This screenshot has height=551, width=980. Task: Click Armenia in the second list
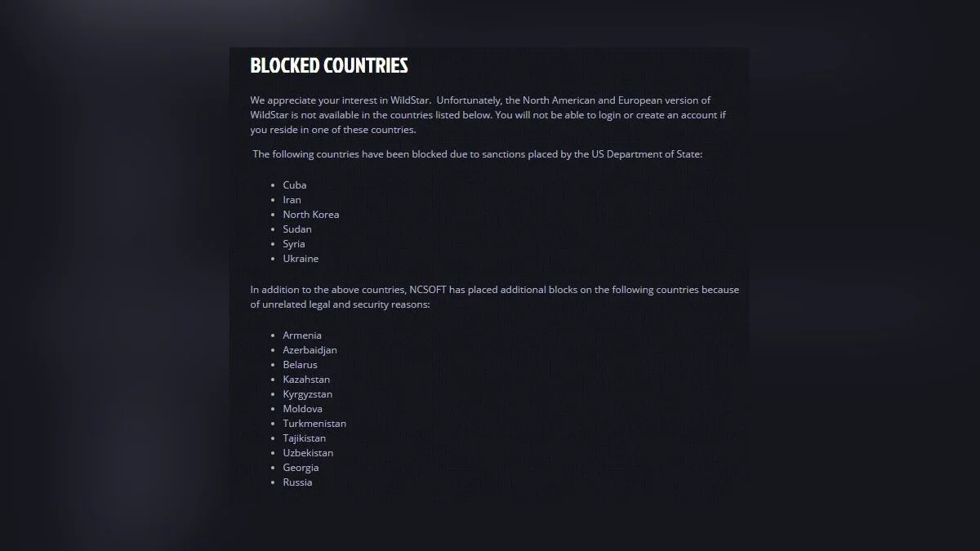point(302,335)
